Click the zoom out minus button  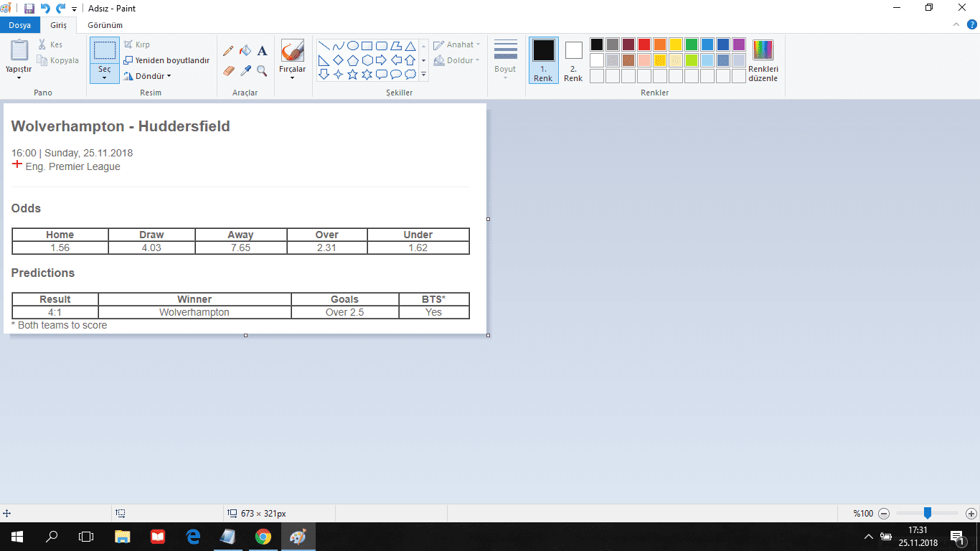(x=884, y=514)
